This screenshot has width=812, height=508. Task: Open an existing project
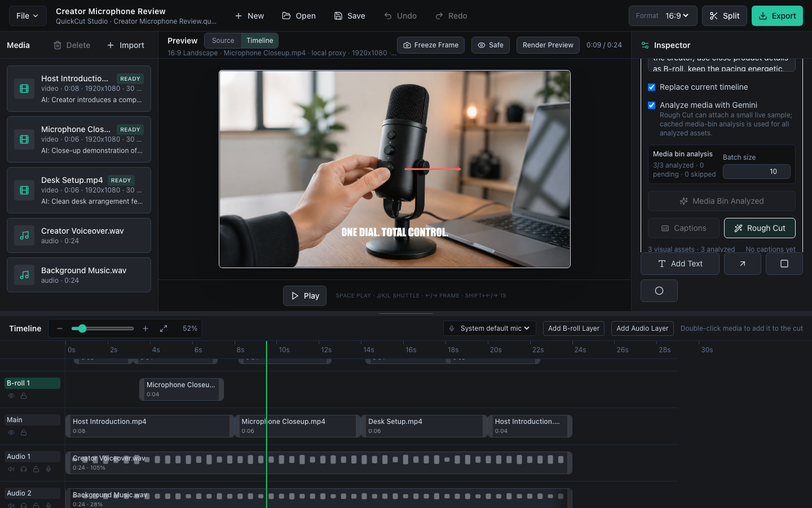point(299,16)
